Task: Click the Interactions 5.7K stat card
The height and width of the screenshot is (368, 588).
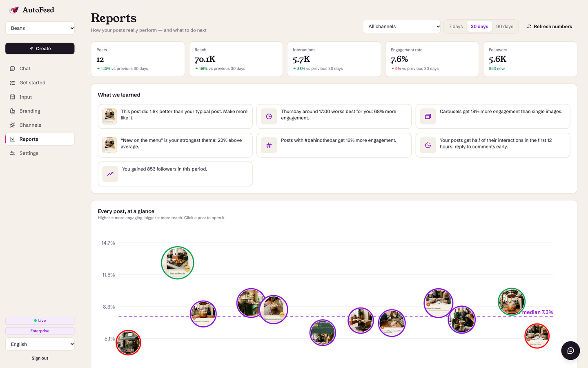Action: (334, 59)
